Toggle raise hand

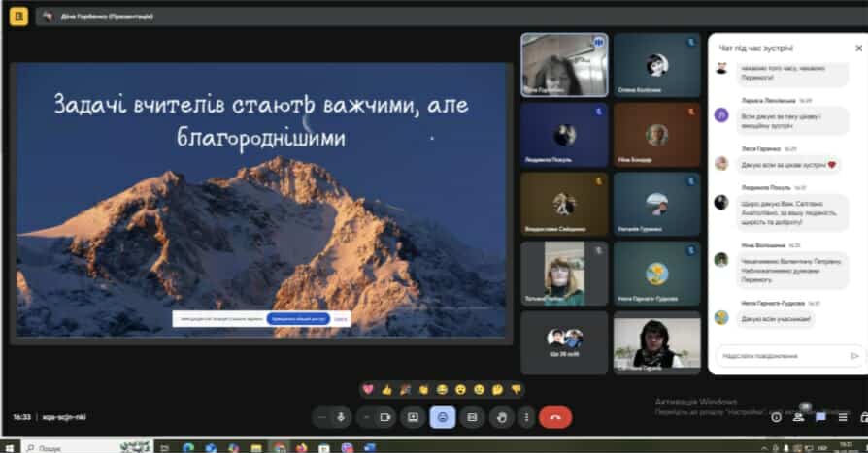pyautogui.click(x=502, y=417)
